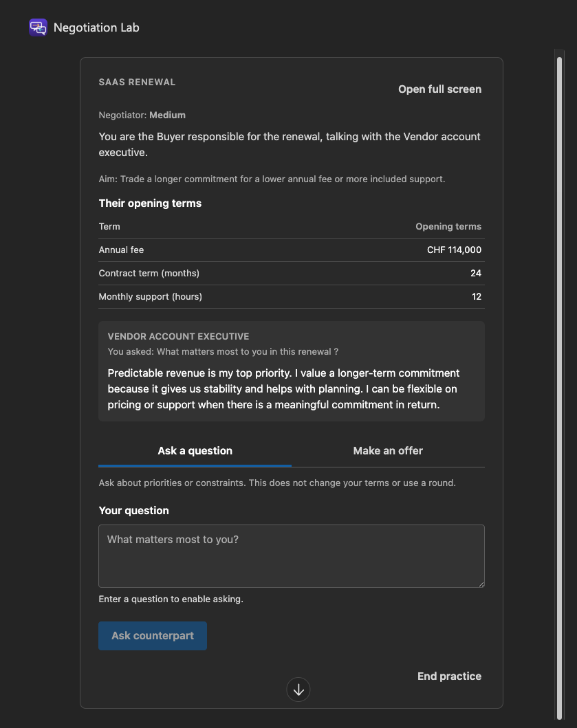Click the Negotiator: Medium label
Screen dimensions: 577x728
point(142,115)
